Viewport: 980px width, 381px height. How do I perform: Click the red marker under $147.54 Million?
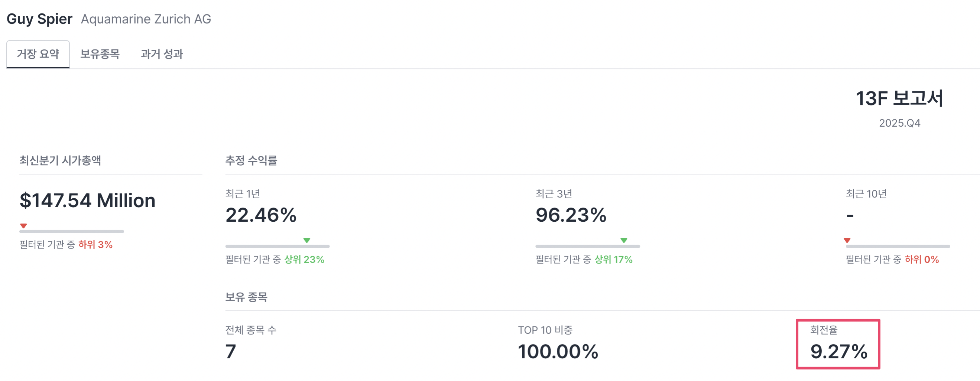pos(23,226)
